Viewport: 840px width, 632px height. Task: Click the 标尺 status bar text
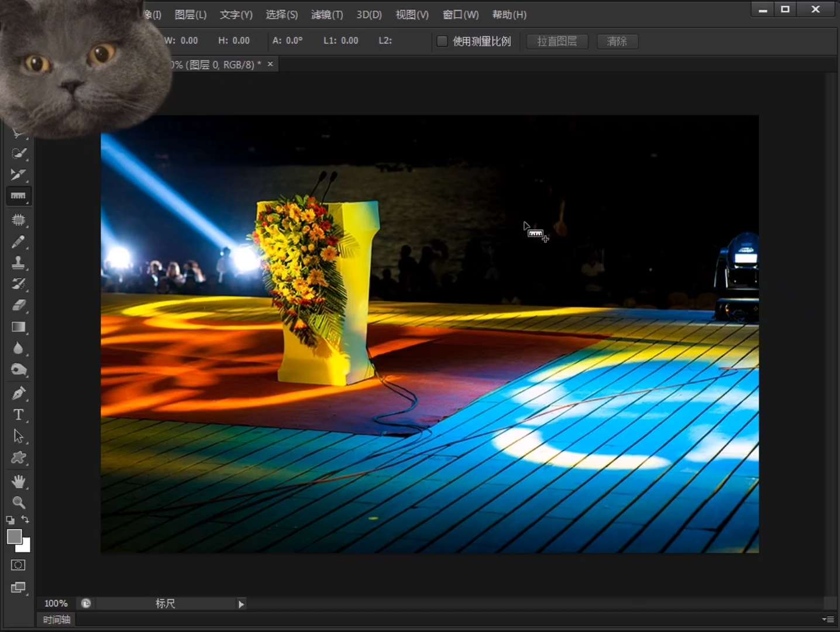(166, 603)
